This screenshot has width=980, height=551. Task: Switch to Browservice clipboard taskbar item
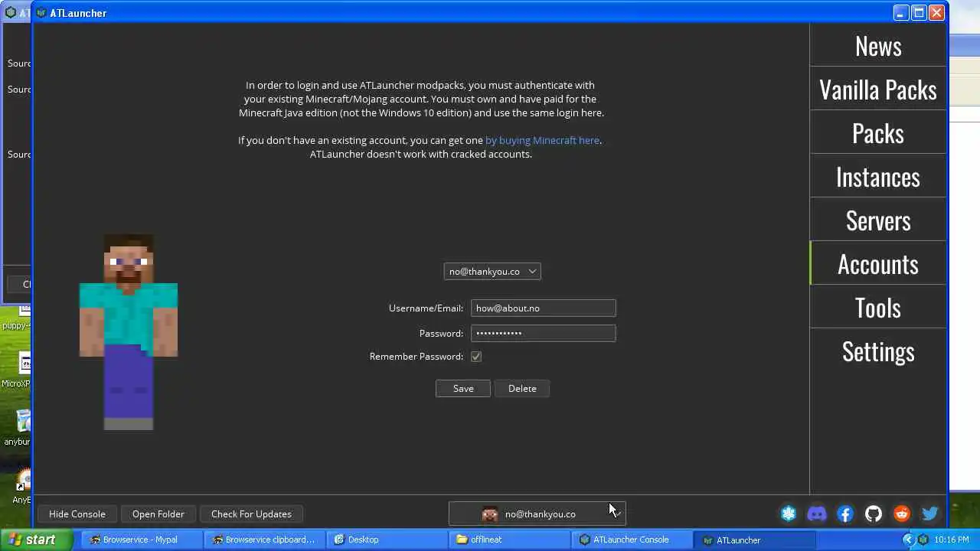[265, 540]
